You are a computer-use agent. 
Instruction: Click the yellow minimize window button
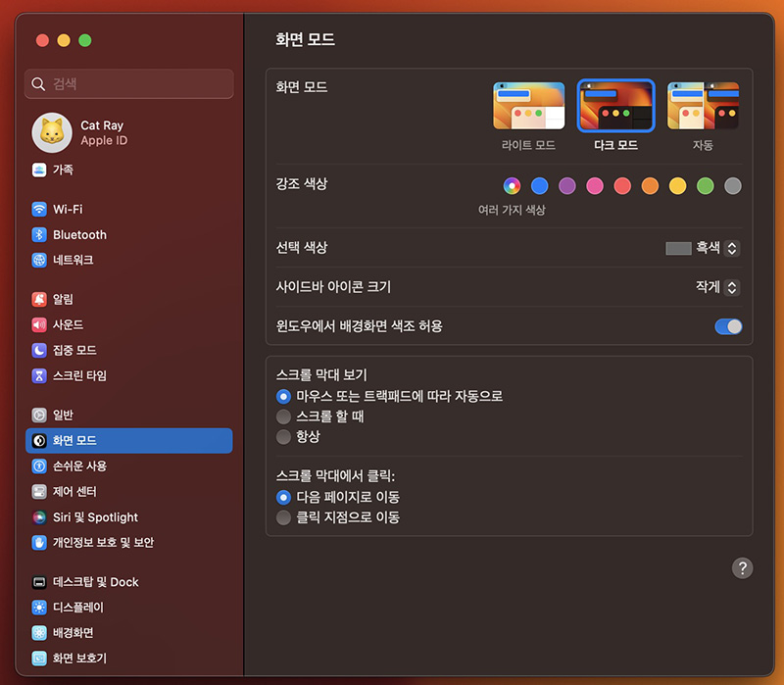pos(64,40)
